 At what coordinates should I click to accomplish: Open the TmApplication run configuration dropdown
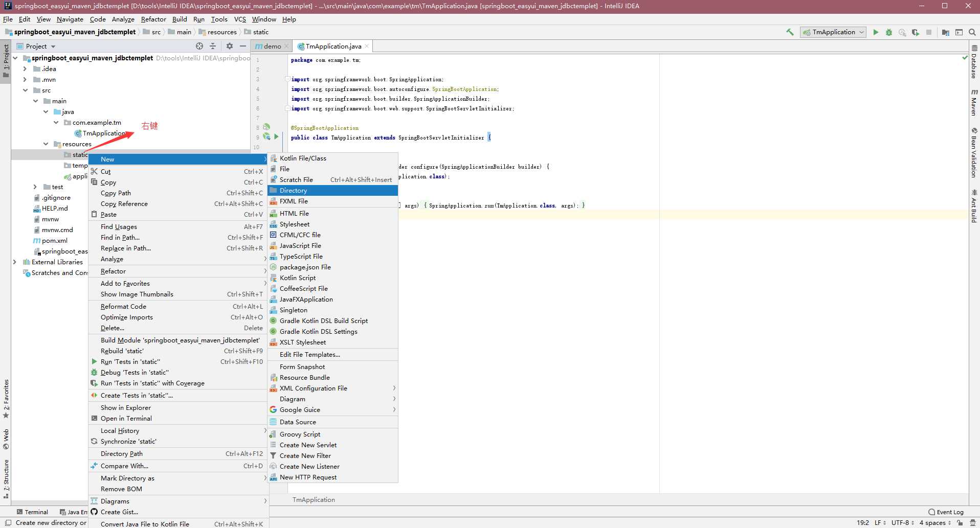tap(834, 32)
